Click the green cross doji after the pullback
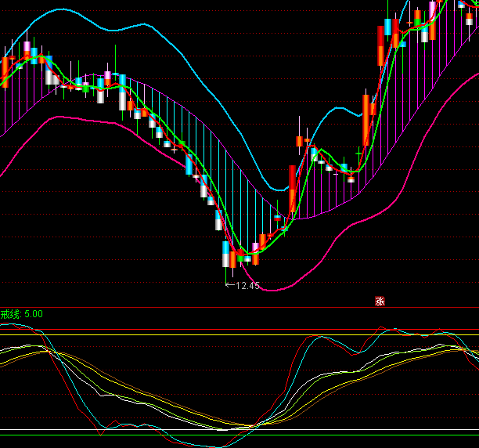 tap(359, 151)
